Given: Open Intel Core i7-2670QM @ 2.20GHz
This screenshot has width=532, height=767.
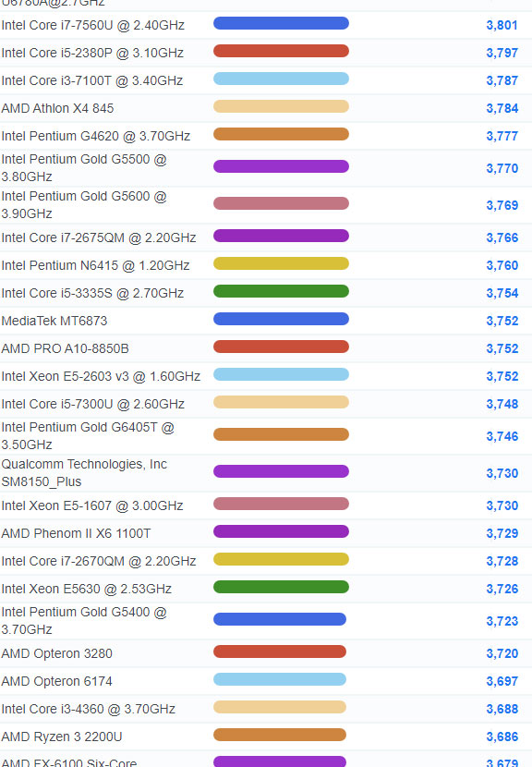Looking at the screenshot, I should click(x=99, y=561).
